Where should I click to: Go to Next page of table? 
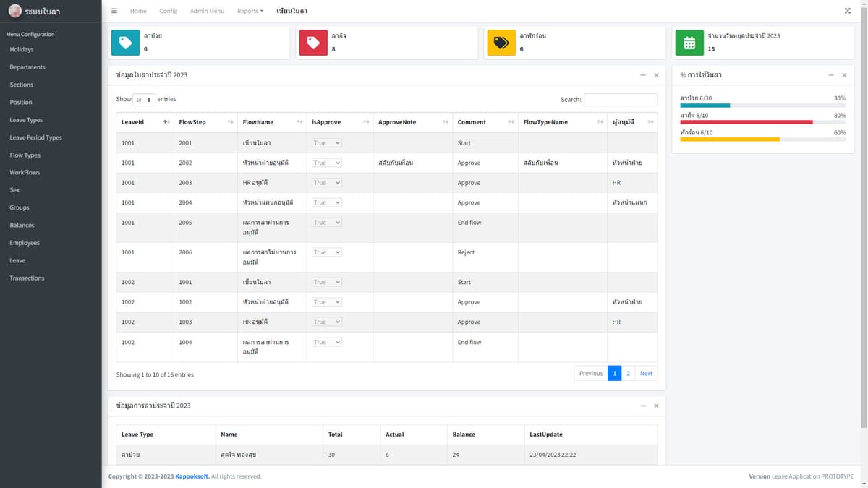click(x=646, y=373)
